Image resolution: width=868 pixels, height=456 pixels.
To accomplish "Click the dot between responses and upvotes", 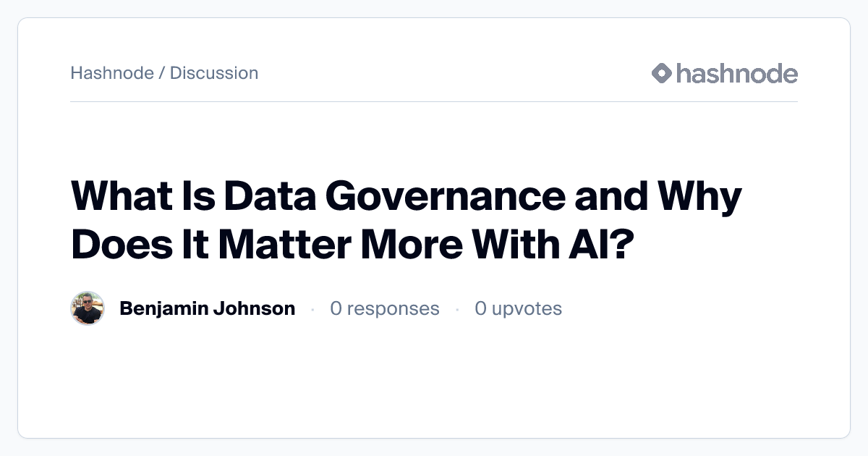I will (457, 309).
